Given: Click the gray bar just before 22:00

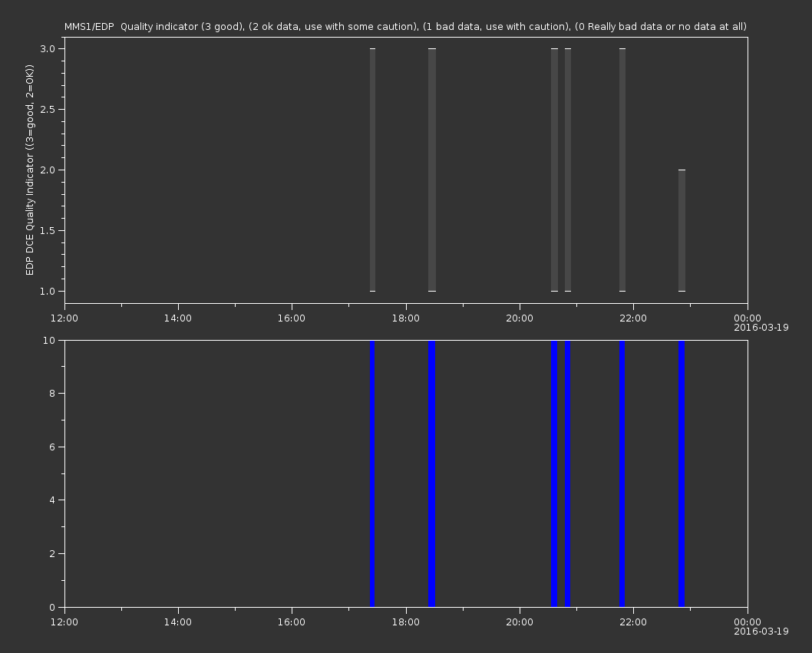Looking at the screenshot, I should (622, 170).
